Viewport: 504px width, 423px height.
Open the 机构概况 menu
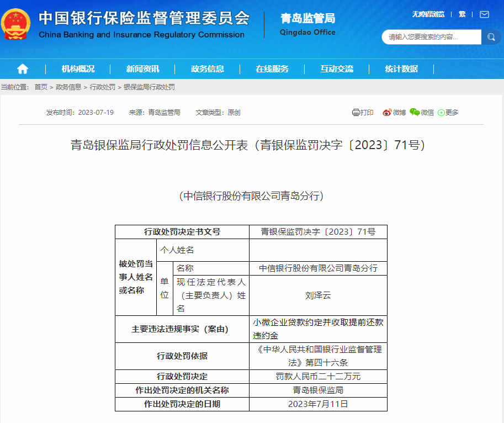pos(78,69)
